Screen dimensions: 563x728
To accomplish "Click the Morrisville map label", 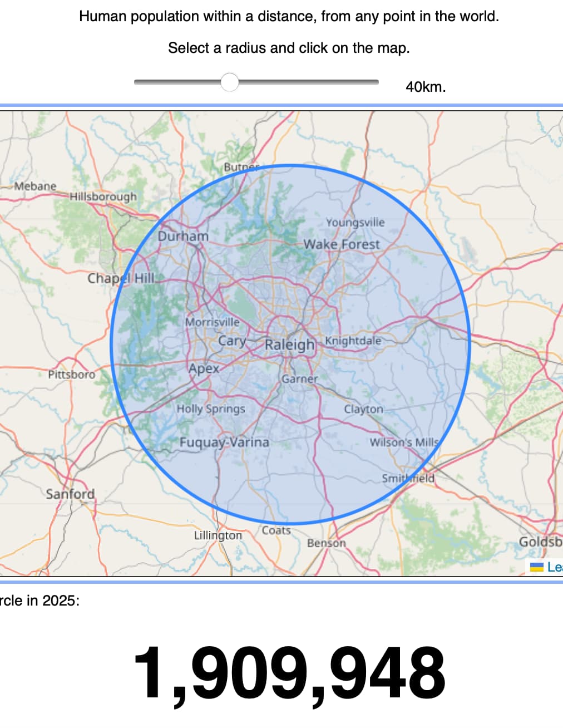I will click(212, 322).
